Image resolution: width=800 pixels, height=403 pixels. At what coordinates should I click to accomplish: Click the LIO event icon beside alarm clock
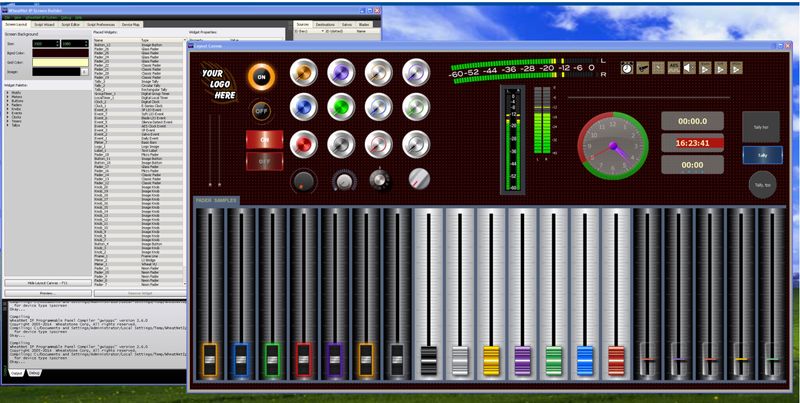[x=642, y=67]
